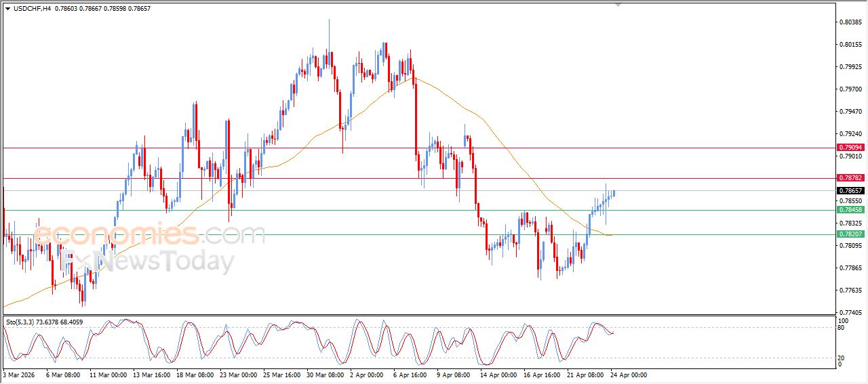Open the dropdown arrow beside USDCHF,H4
Image resolution: width=868 pixels, height=384 pixels.
[x=7, y=8]
